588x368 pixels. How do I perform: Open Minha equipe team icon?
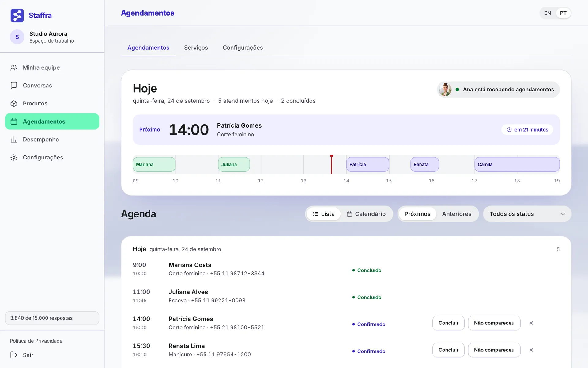(14, 67)
